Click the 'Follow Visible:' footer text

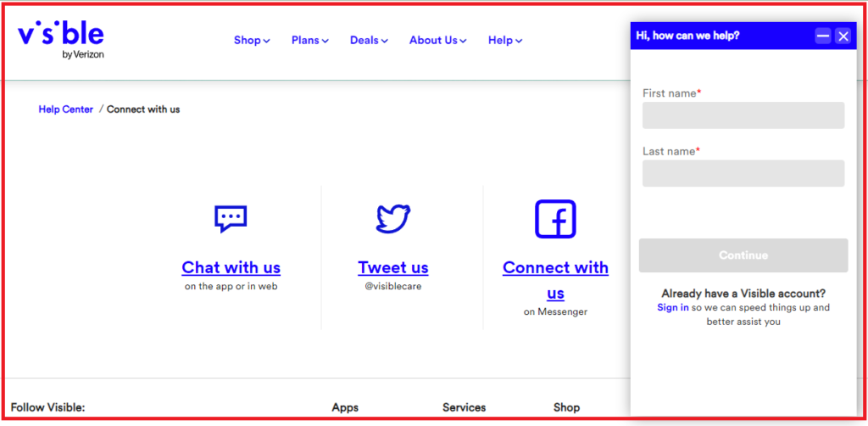(x=47, y=407)
